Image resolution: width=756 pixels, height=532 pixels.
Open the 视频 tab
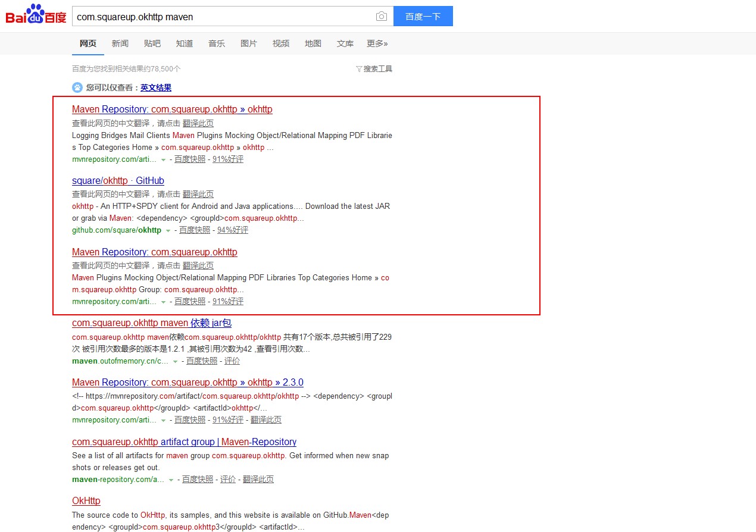(x=281, y=43)
